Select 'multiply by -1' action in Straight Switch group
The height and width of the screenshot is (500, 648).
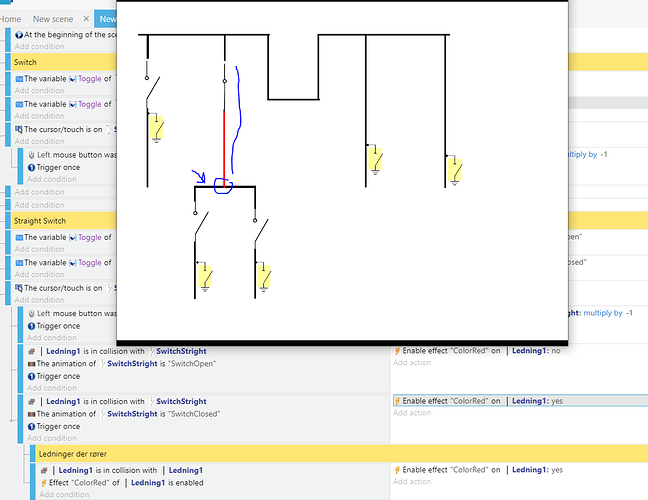click(x=601, y=313)
